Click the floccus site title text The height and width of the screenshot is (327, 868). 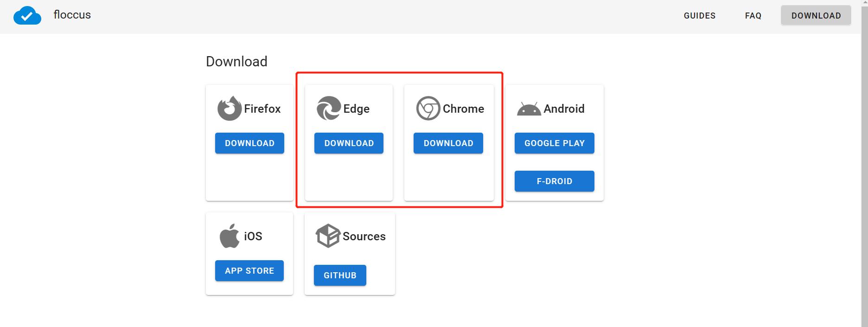click(72, 15)
